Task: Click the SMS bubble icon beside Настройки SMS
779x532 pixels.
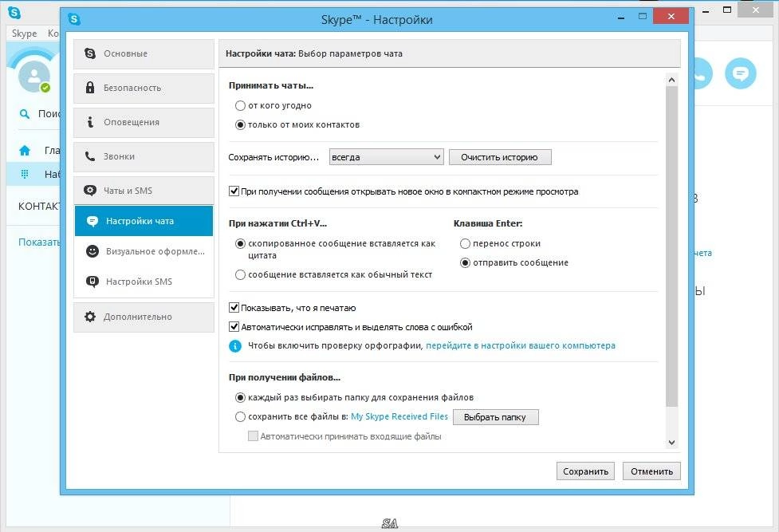Action: tap(92, 282)
